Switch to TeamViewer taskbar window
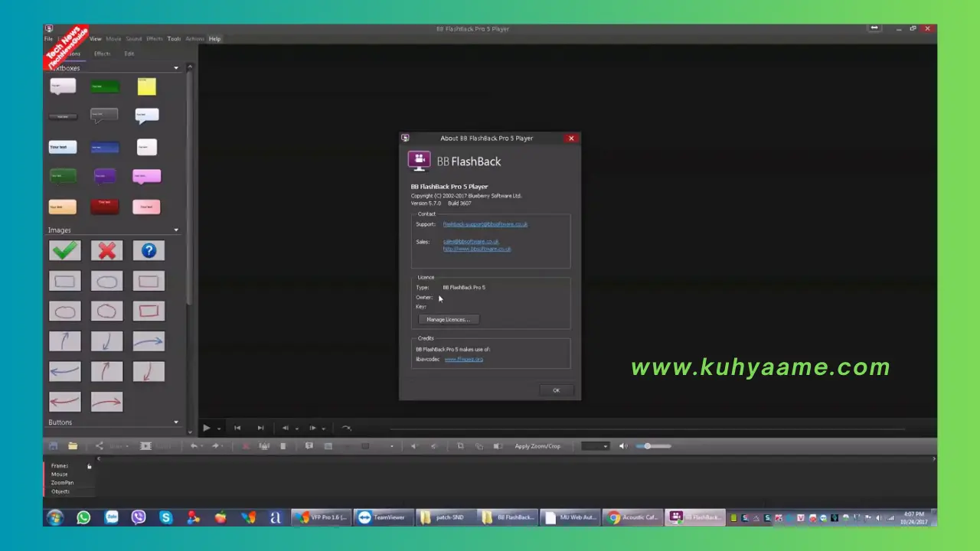The width and height of the screenshot is (980, 551). [384, 517]
